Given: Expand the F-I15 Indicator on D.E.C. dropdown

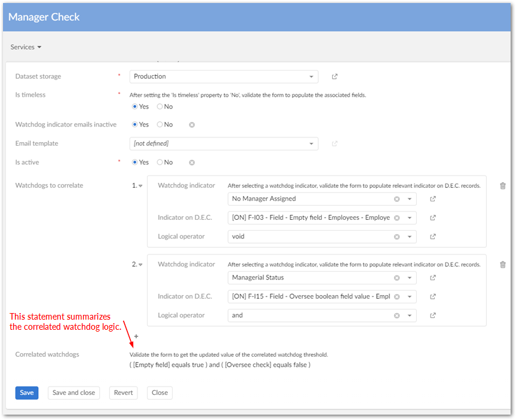Looking at the screenshot, I should click(x=410, y=296).
